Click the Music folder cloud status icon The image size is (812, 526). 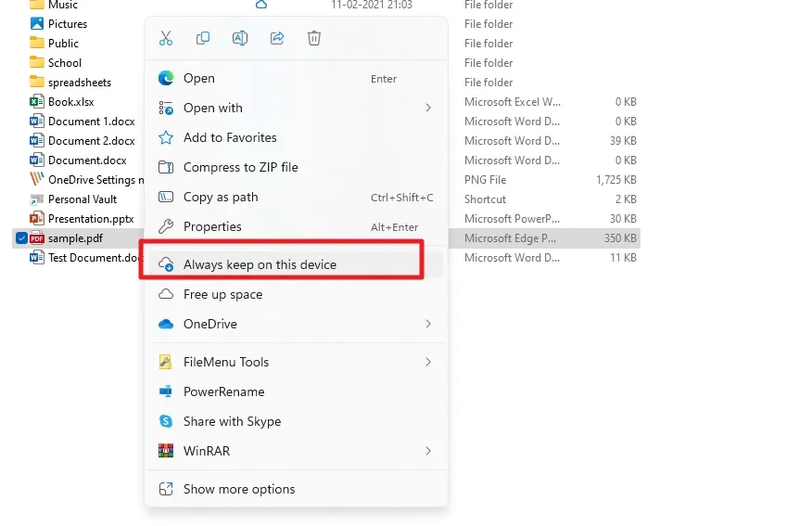point(261,4)
